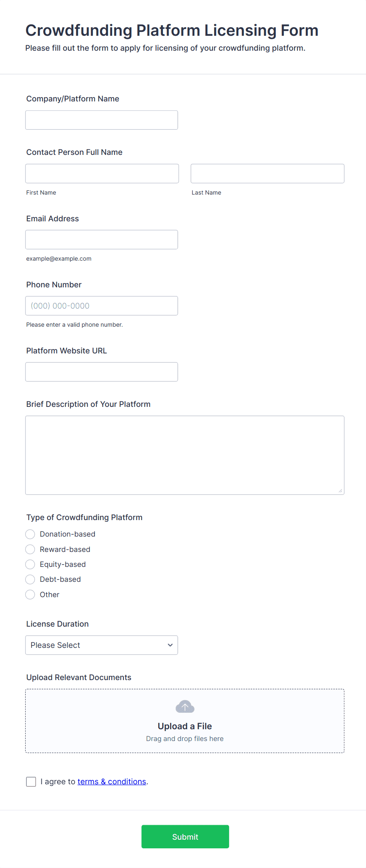
Task: Focus the Platform Website URL field
Action: [x=102, y=371]
